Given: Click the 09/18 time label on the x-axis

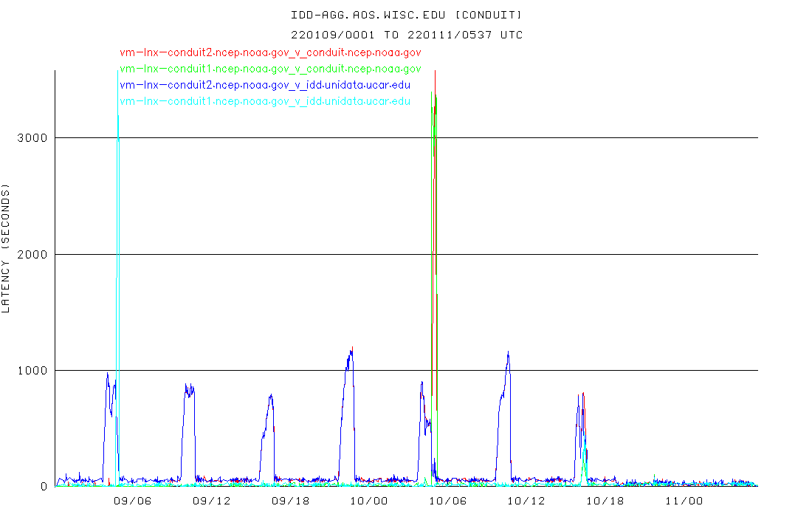Looking at the screenshot, I should click(x=290, y=501).
